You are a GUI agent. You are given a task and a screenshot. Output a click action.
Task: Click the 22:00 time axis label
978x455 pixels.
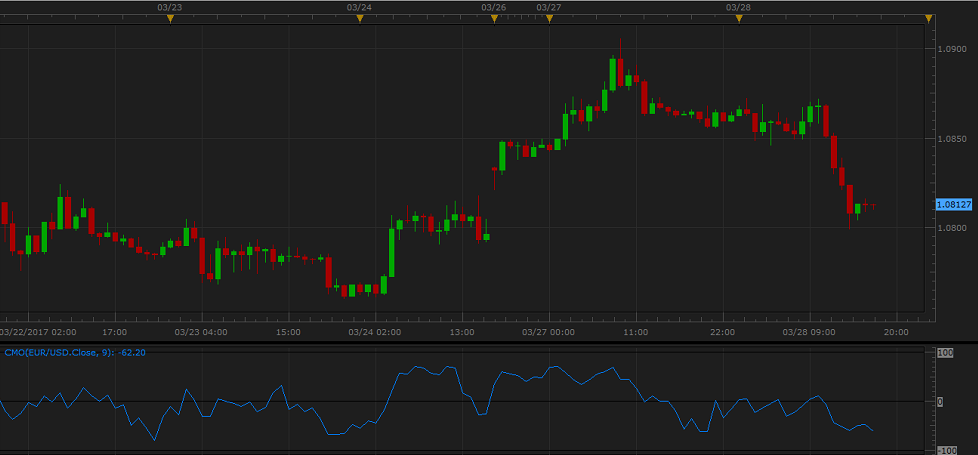point(724,332)
